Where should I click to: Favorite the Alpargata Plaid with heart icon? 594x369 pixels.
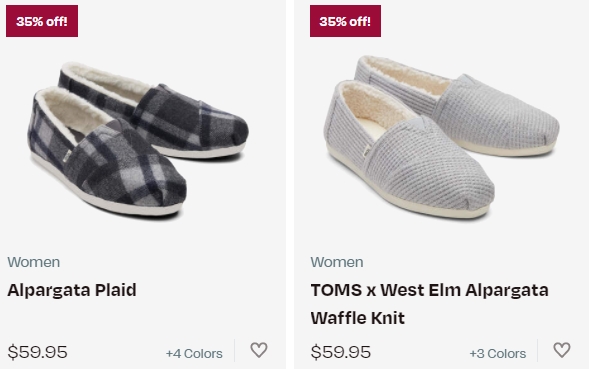[x=259, y=350]
